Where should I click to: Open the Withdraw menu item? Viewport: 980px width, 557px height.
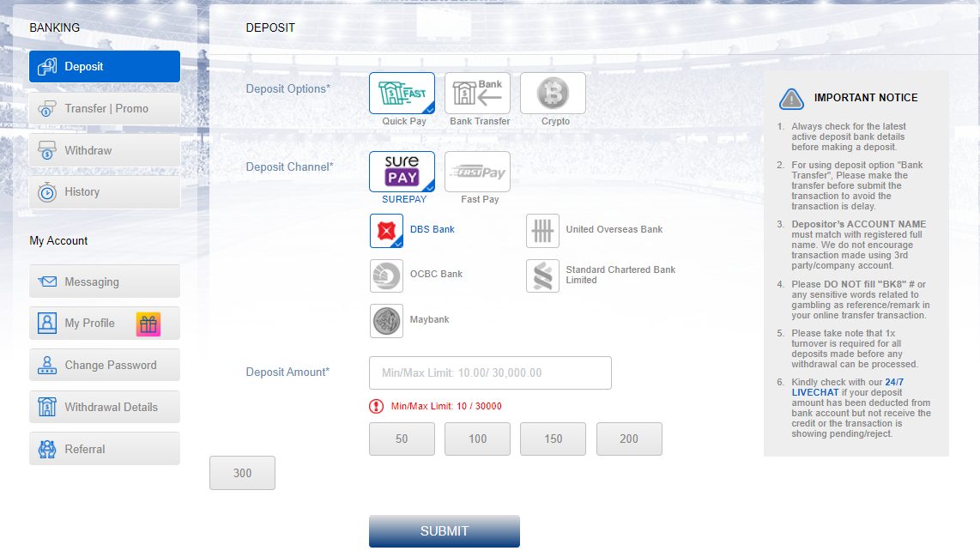tap(105, 151)
